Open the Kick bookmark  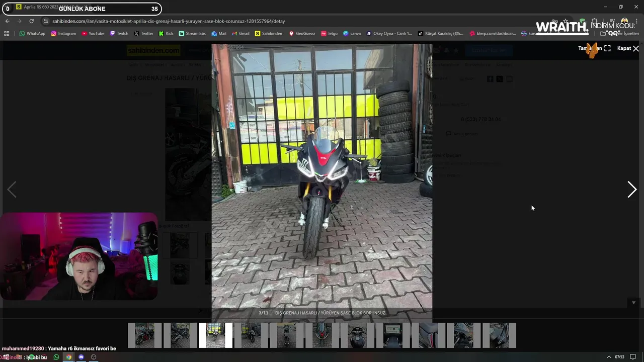166,34
